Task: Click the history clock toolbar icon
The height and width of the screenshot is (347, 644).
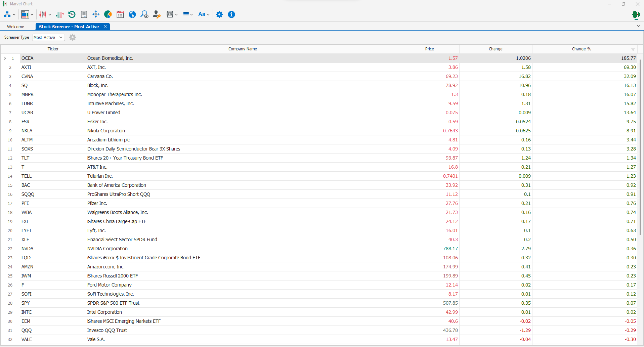Action: coord(72,14)
